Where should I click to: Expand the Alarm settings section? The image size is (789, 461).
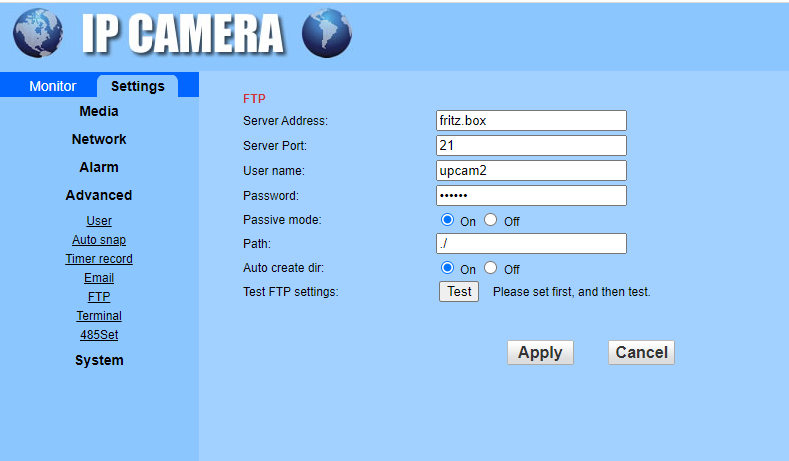(99, 167)
